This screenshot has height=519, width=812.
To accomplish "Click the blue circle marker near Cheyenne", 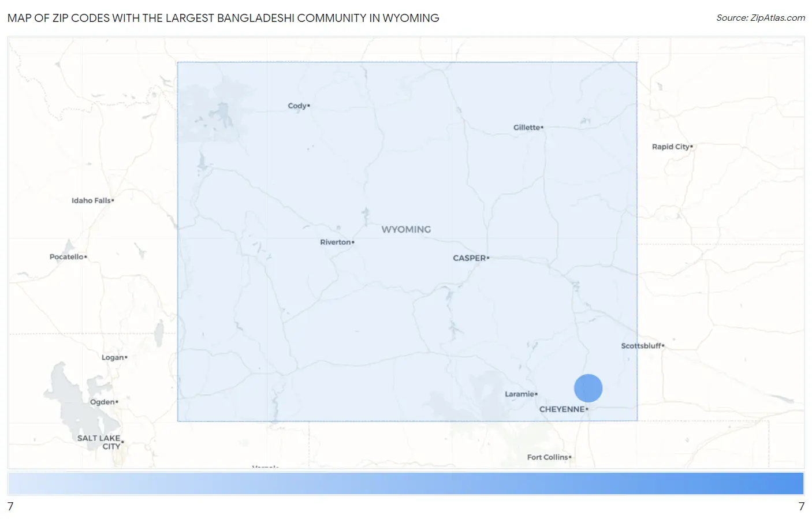I will 588,388.
